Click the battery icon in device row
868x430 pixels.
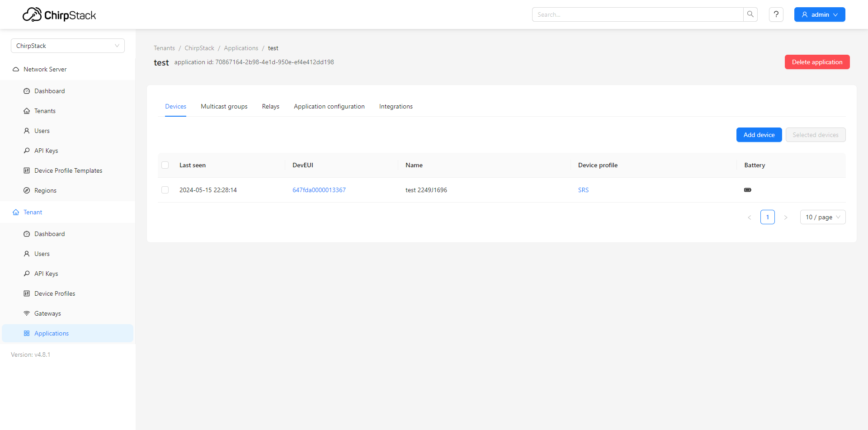pyautogui.click(x=747, y=190)
